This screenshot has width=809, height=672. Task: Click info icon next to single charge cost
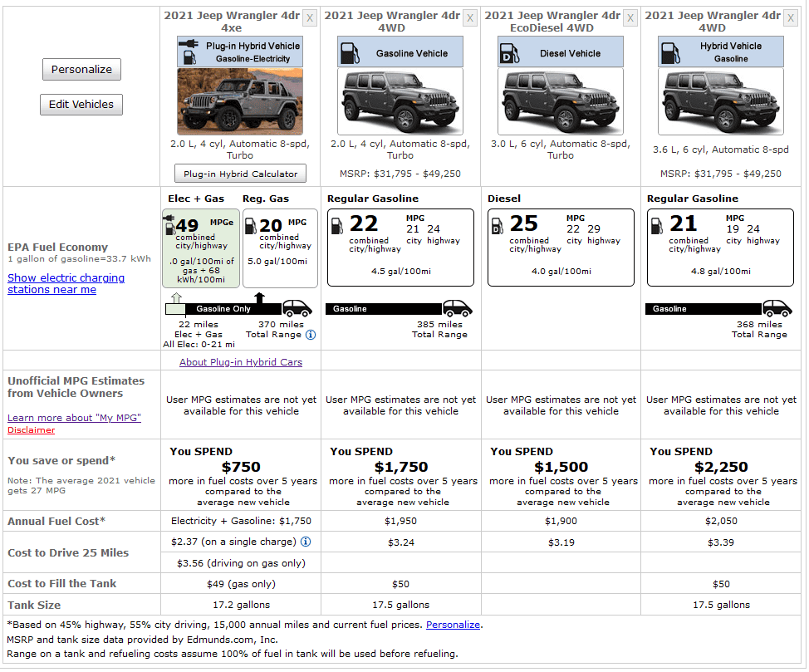coord(306,542)
